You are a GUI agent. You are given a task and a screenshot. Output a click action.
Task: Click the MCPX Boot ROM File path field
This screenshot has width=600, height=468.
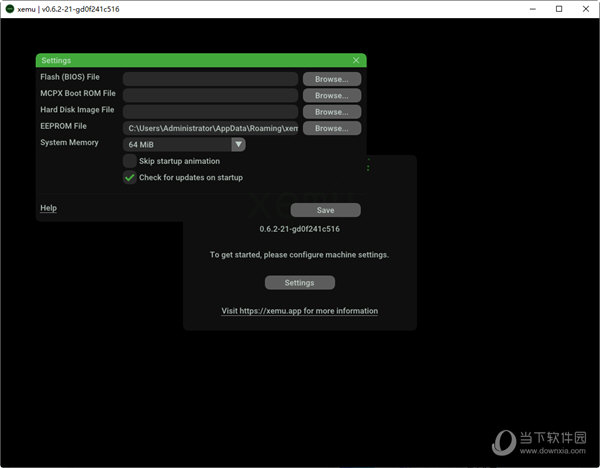[x=210, y=96]
